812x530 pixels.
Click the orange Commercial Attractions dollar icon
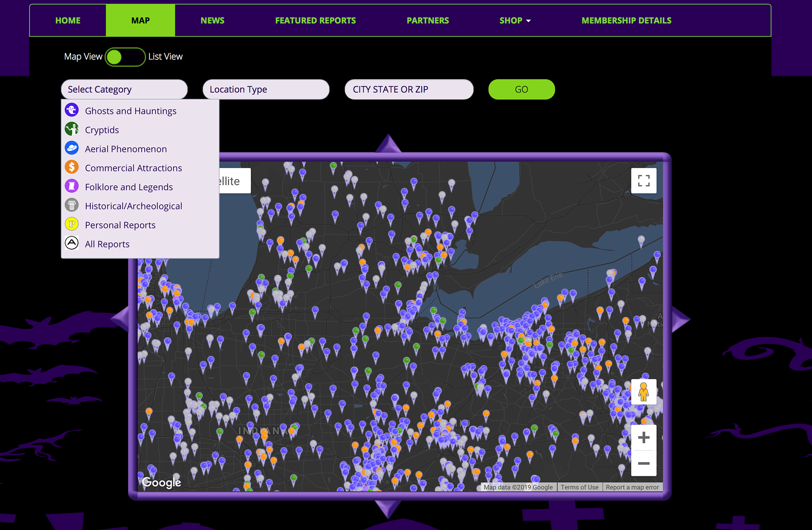coord(72,167)
